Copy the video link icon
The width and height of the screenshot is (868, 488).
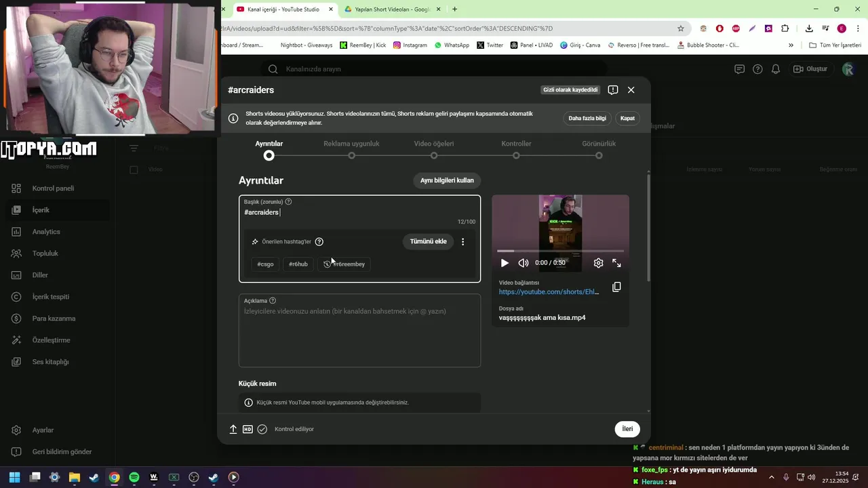pyautogui.click(x=616, y=287)
